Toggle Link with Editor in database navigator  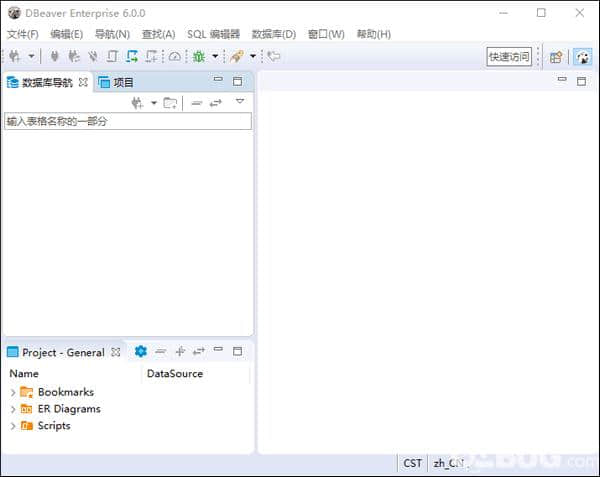click(215, 103)
